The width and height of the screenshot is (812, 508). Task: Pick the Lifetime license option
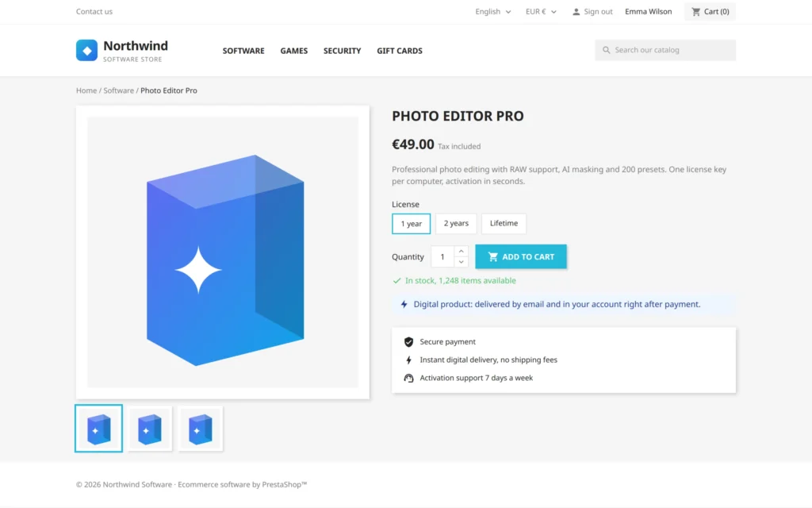point(504,223)
